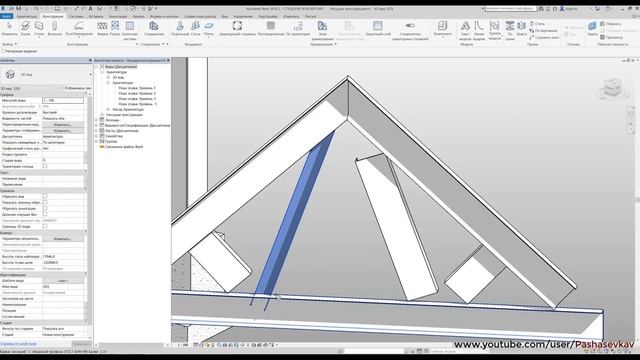This screenshot has width=640, height=360.
Task: Expand the Legends (Легенды) tree node
Action: pos(97,120)
